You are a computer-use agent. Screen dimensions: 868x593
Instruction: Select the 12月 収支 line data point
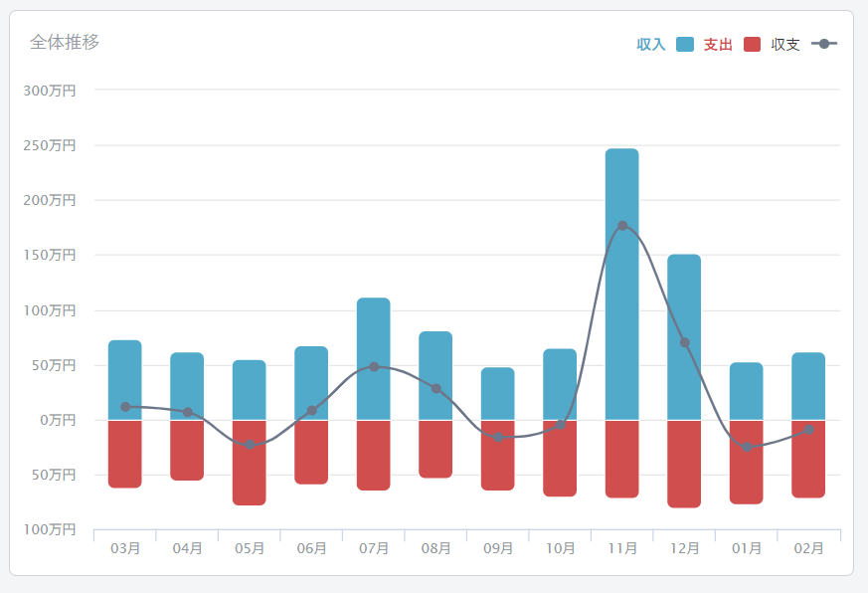pyautogui.click(x=684, y=343)
